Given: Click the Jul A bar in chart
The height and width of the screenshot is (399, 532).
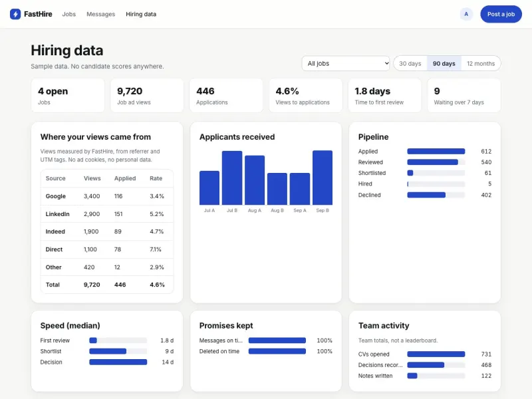Looking at the screenshot, I should coord(209,188).
